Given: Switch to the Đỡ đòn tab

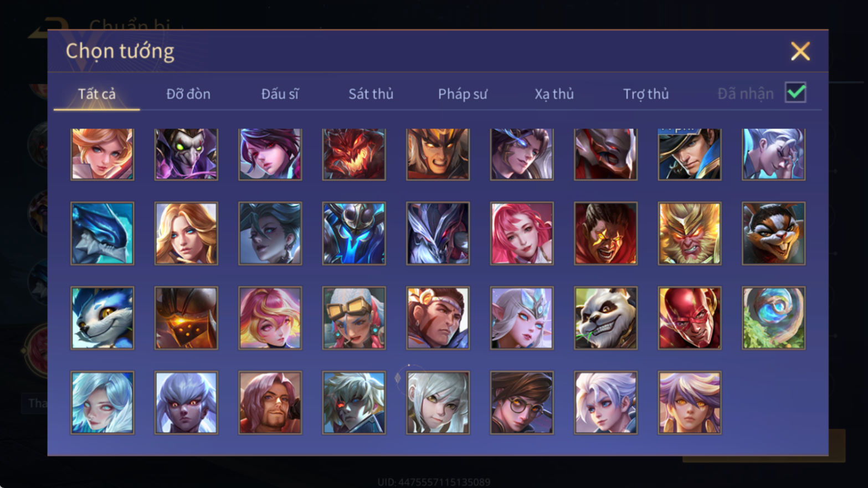Looking at the screenshot, I should click(x=188, y=94).
